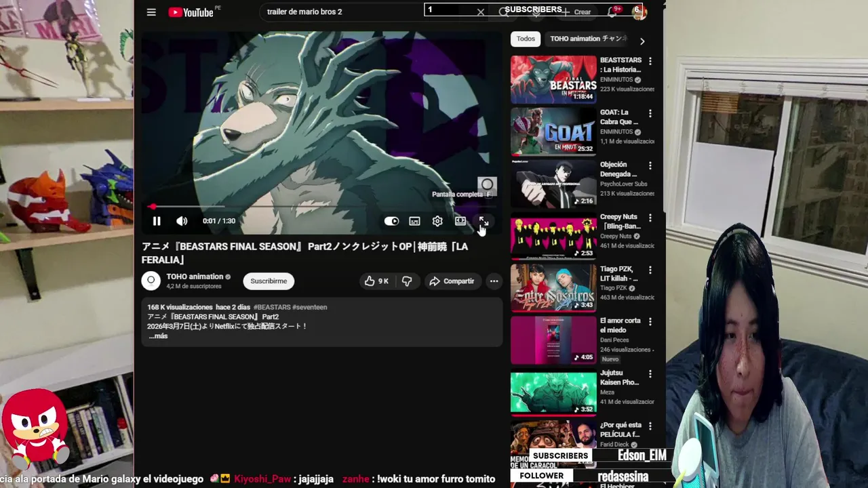Open options for ¿Por qué esta PELÍCULA video

point(650,426)
